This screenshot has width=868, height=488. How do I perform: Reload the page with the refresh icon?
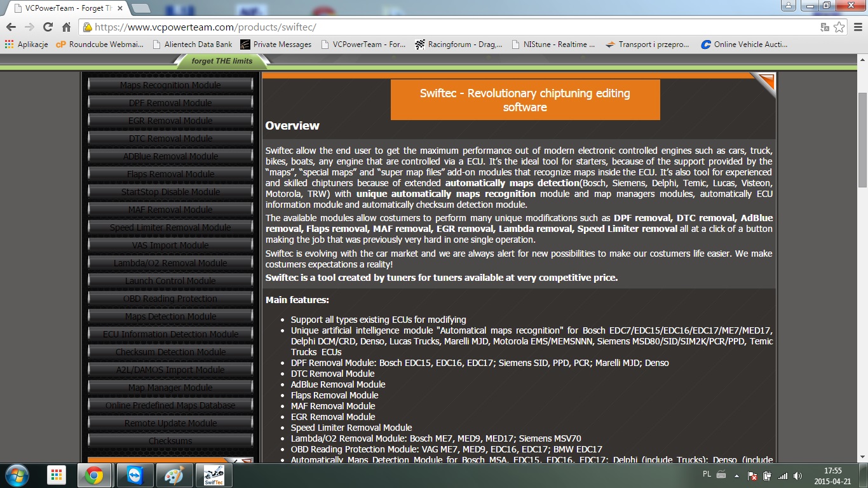[x=48, y=27]
